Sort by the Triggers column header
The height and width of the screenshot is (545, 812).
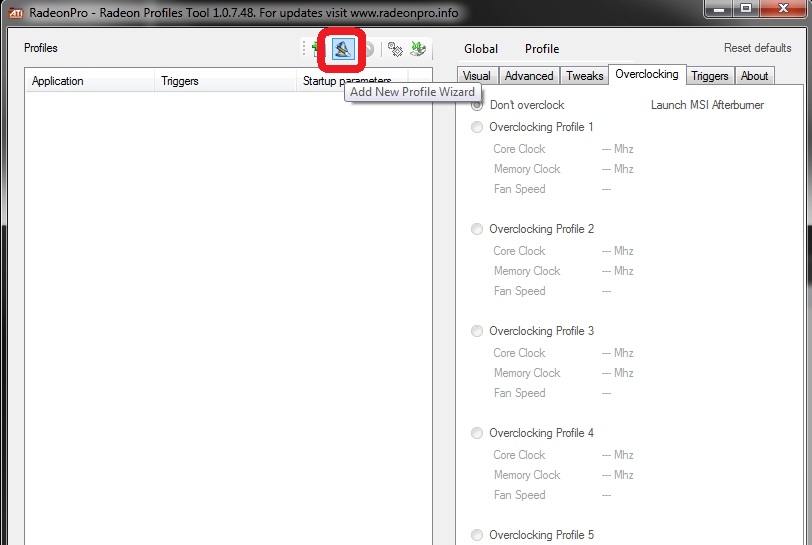coord(225,81)
